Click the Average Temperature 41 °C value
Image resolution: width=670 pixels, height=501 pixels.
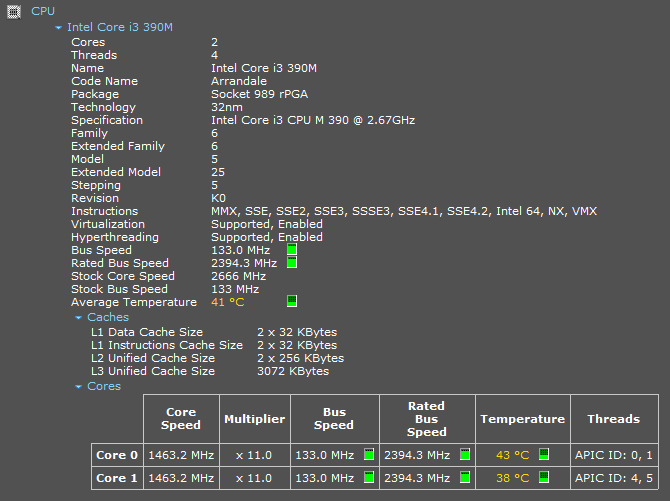coord(227,302)
